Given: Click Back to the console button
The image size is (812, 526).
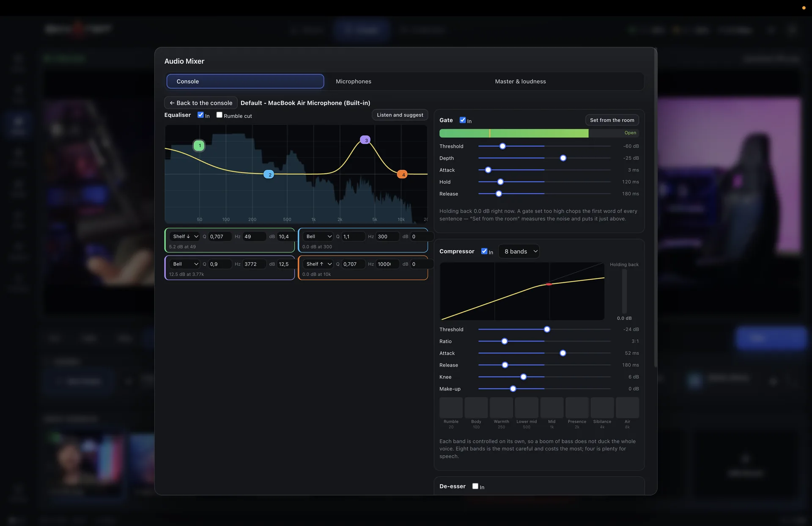Looking at the screenshot, I should (x=201, y=103).
